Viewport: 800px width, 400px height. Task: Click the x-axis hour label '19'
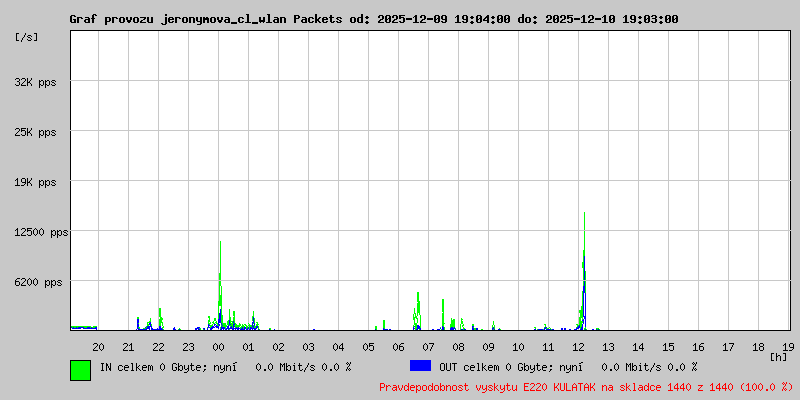788,347
